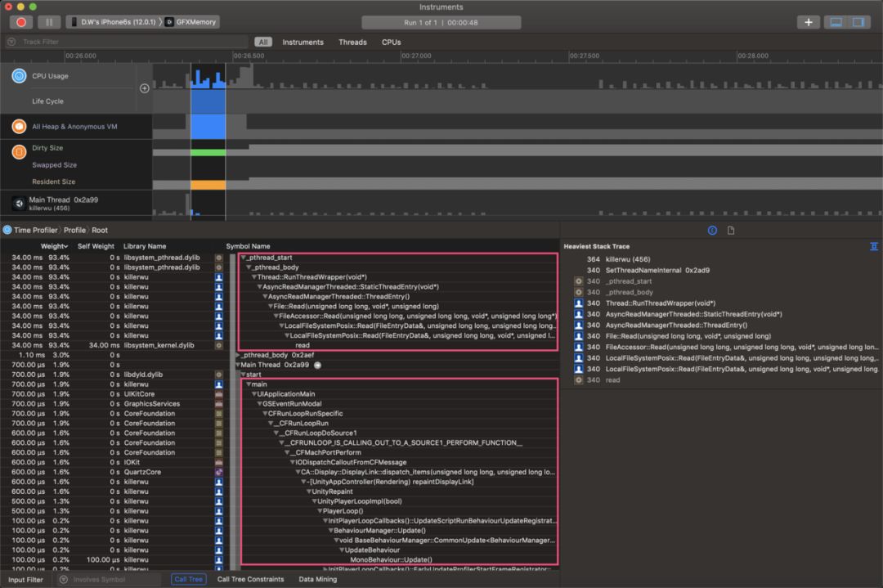The width and height of the screenshot is (883, 588).
Task: Toggle the right inspector pane view button
Action: point(858,22)
